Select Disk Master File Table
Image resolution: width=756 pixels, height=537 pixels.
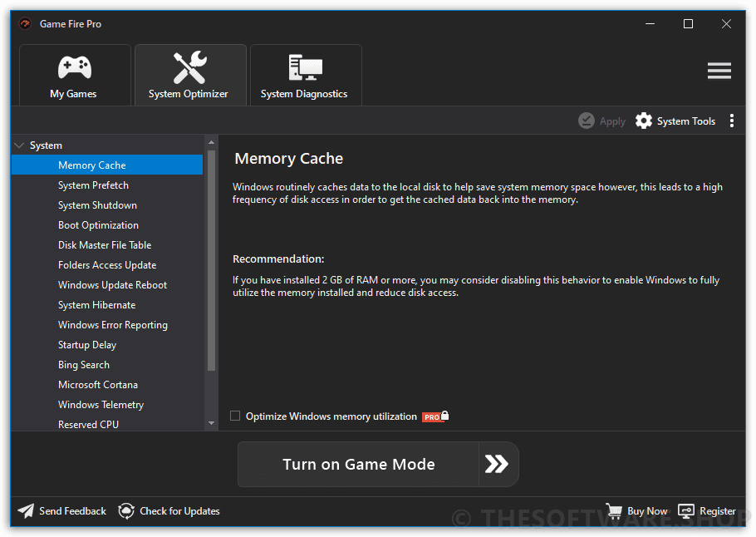107,245
